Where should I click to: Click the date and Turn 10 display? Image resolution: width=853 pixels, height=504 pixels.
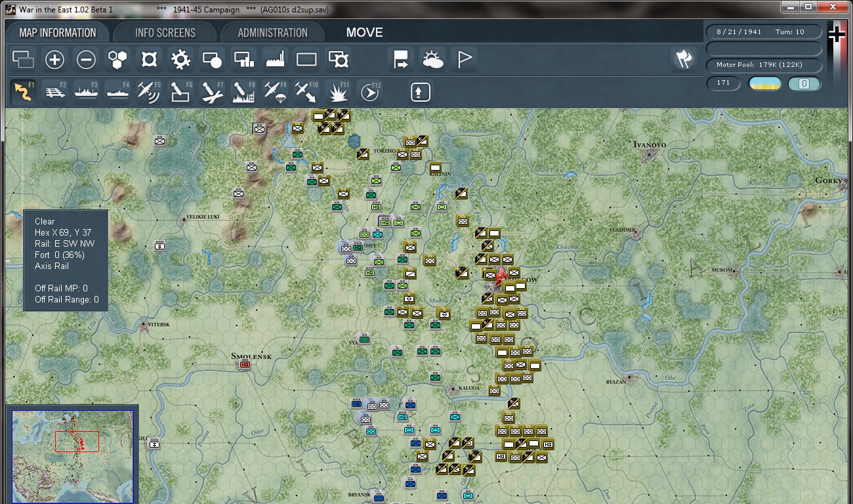pyautogui.click(x=764, y=32)
